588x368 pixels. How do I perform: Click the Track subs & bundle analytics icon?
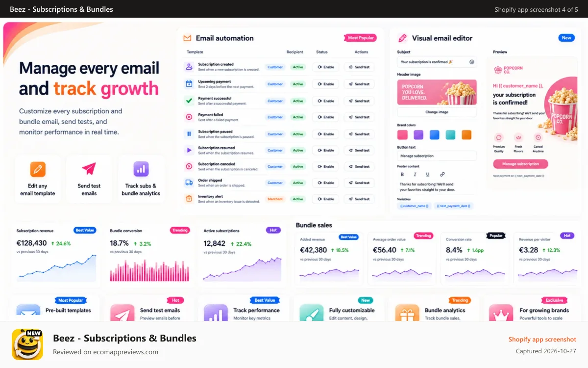click(x=141, y=169)
